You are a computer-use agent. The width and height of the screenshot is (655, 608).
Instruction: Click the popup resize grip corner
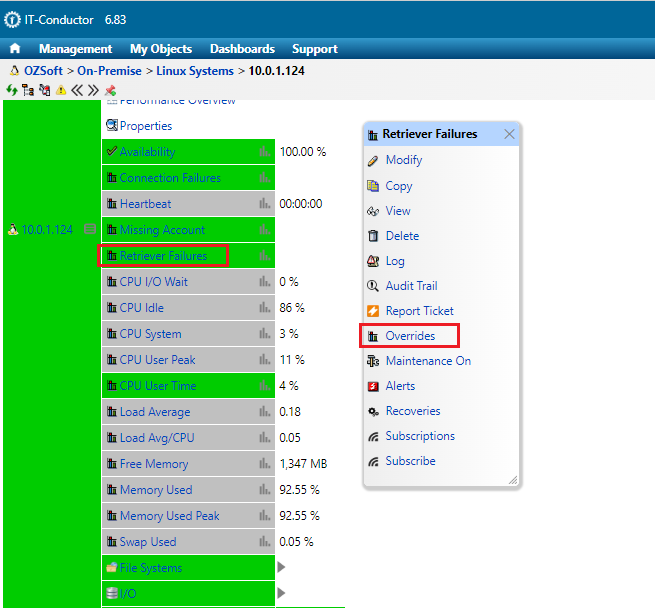coord(513,480)
